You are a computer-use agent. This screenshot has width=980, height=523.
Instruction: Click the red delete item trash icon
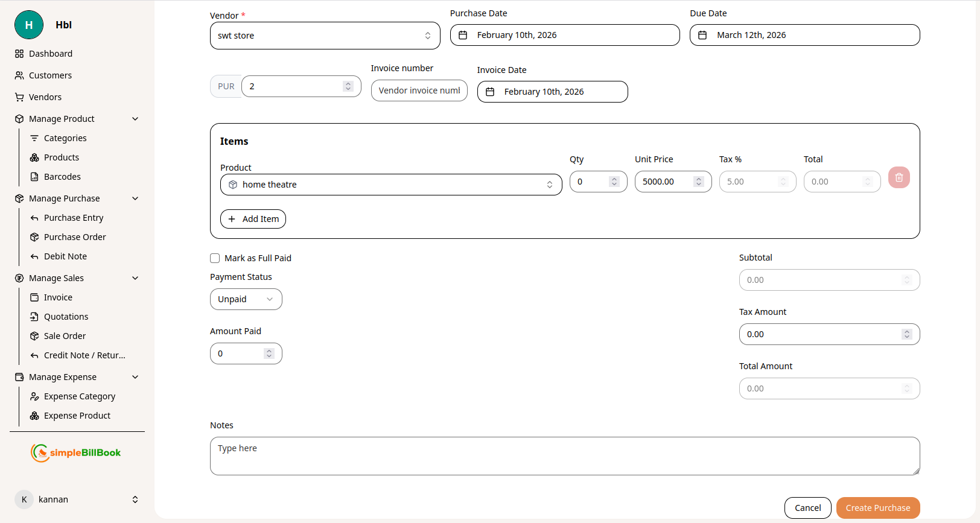point(899,178)
